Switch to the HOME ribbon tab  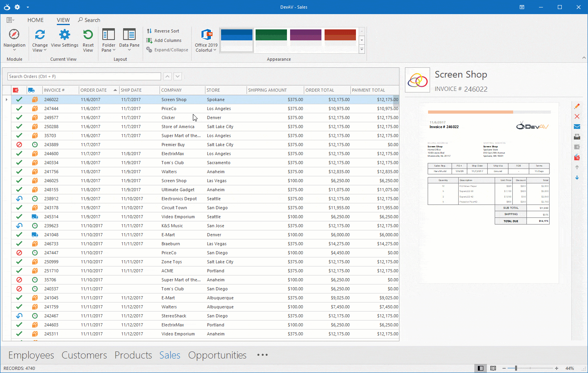36,20
